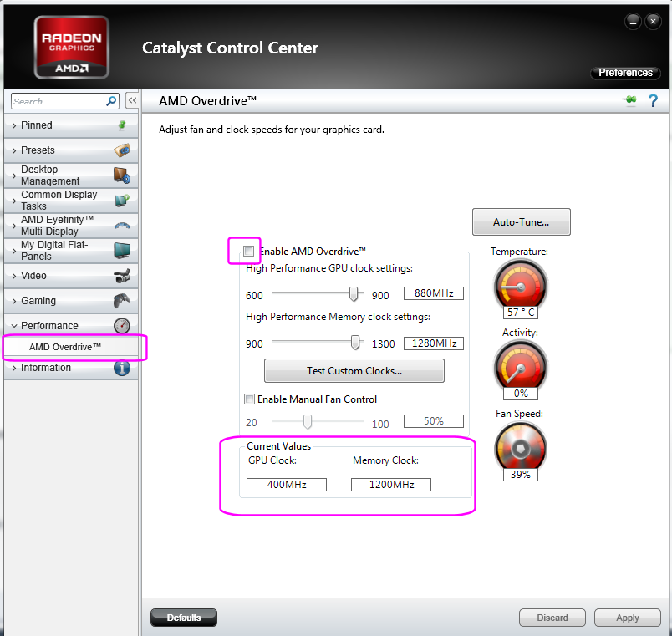Minimize the Catalyst Control Center window
Screen dimensions: 672x636
(633, 21)
